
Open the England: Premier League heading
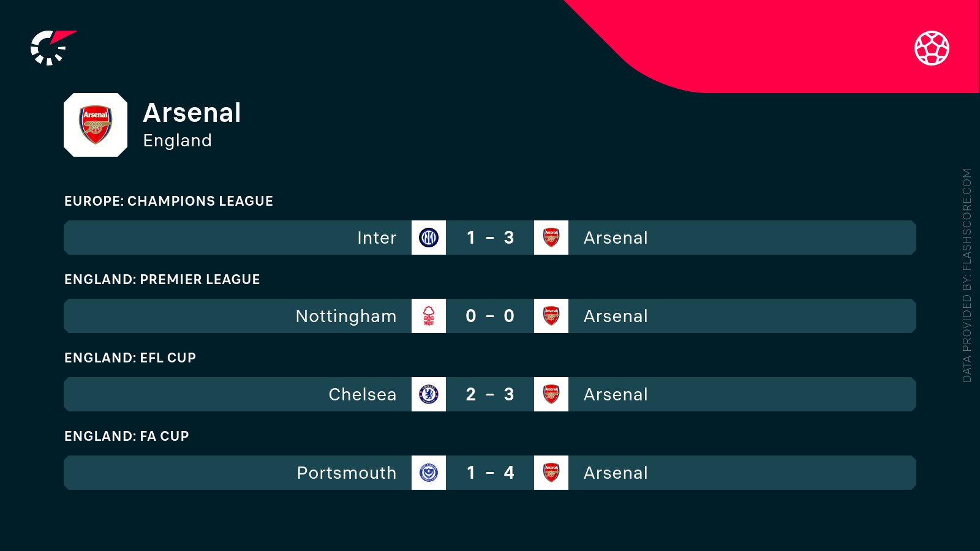click(162, 279)
